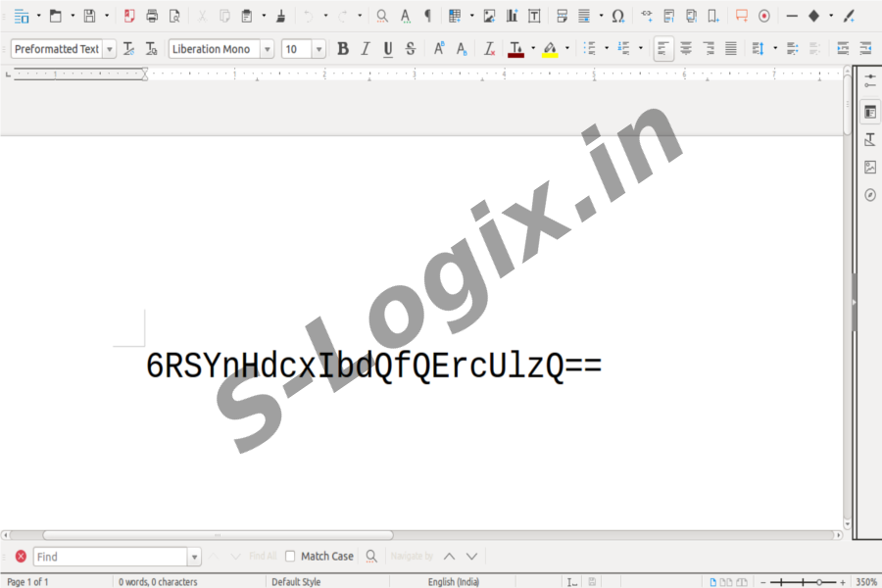This screenshot has height=588, width=882.
Task: Apply yellow Highlighting Color
Action: tap(550, 49)
